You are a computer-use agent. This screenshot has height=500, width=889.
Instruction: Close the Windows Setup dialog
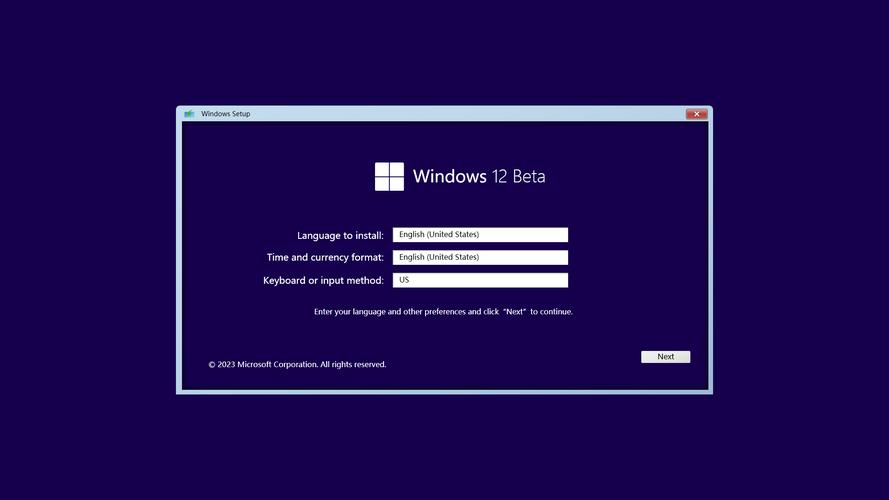point(696,114)
